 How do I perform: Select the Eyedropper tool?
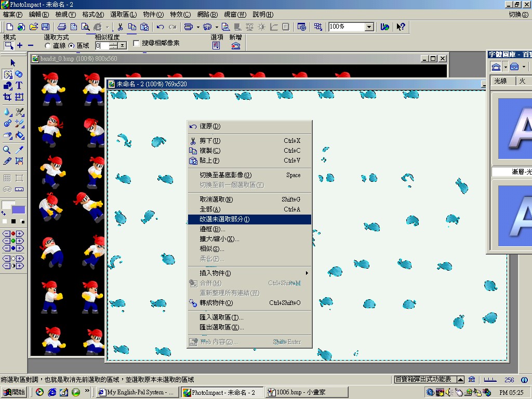[x=19, y=150]
